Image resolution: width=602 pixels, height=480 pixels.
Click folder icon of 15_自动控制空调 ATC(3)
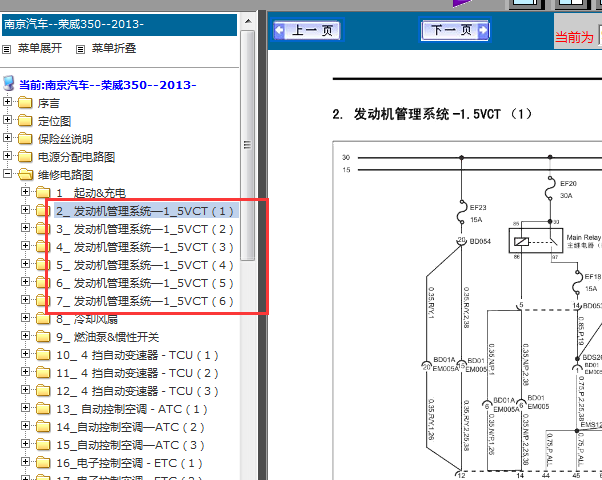43,445
